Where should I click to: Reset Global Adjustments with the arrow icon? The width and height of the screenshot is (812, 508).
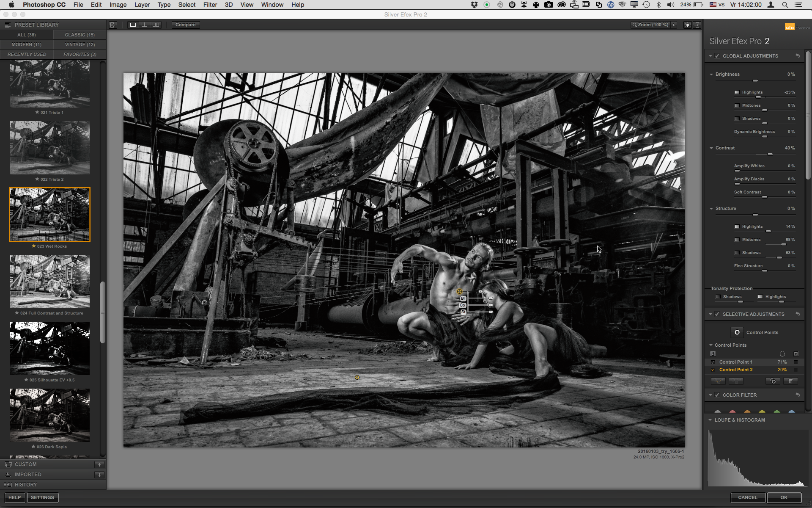click(x=798, y=56)
